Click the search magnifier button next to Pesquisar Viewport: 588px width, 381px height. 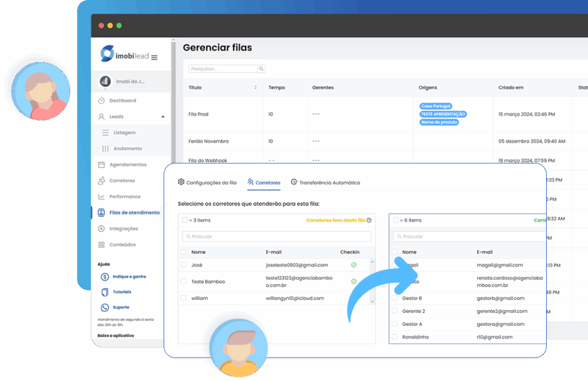[261, 68]
